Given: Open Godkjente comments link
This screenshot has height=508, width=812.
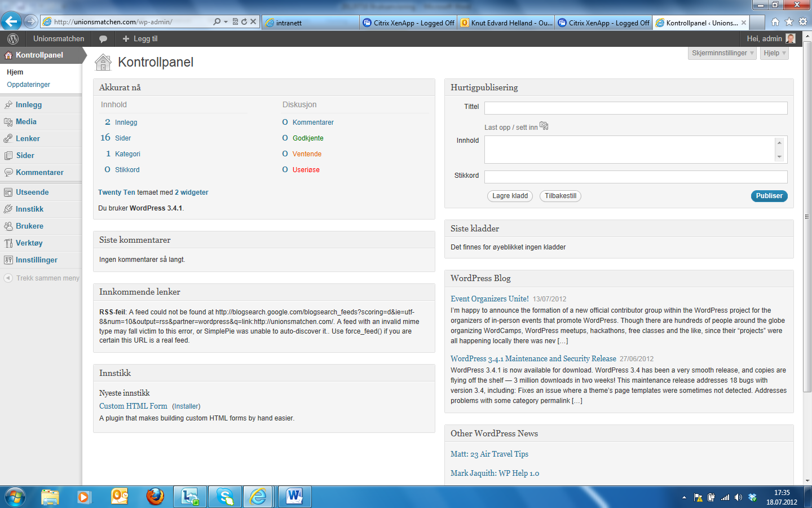Looking at the screenshot, I should point(308,138).
